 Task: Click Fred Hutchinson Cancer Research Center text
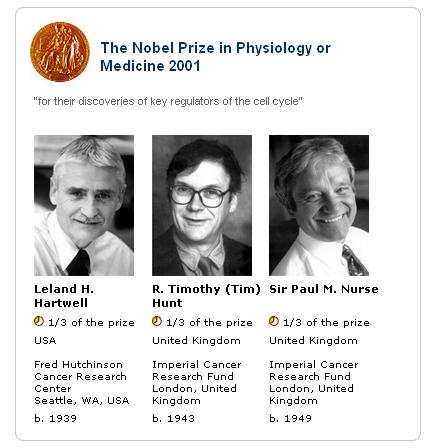80,376
